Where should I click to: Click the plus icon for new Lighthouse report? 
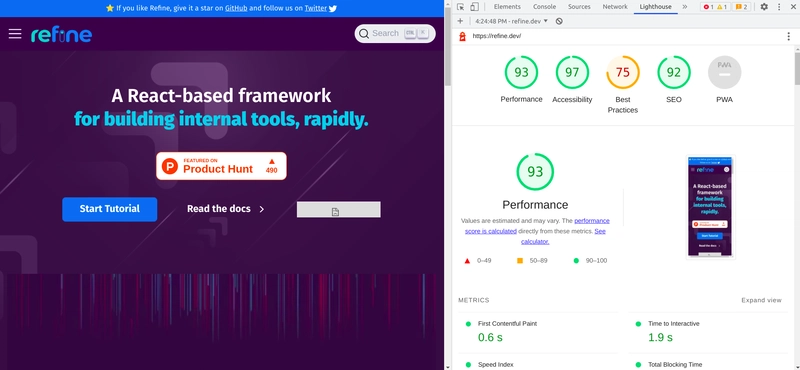460,21
